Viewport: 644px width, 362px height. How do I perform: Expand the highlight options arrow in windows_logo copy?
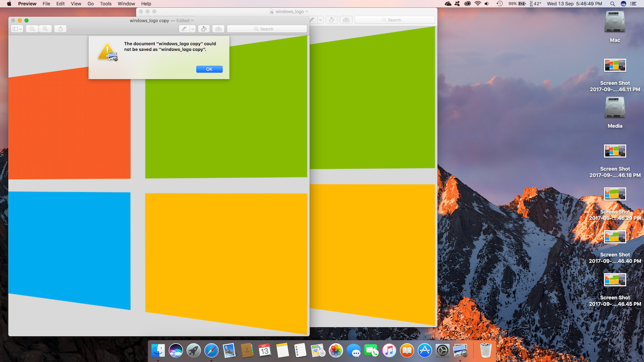(193, 29)
